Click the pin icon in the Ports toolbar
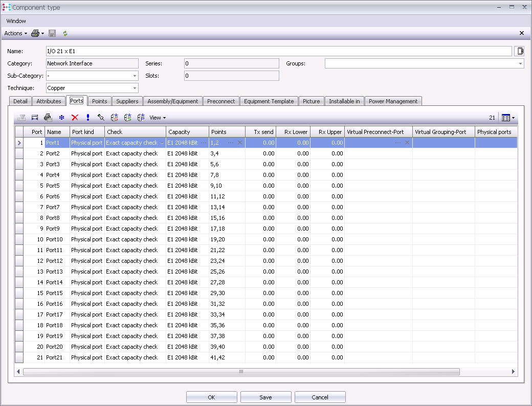 101,118
